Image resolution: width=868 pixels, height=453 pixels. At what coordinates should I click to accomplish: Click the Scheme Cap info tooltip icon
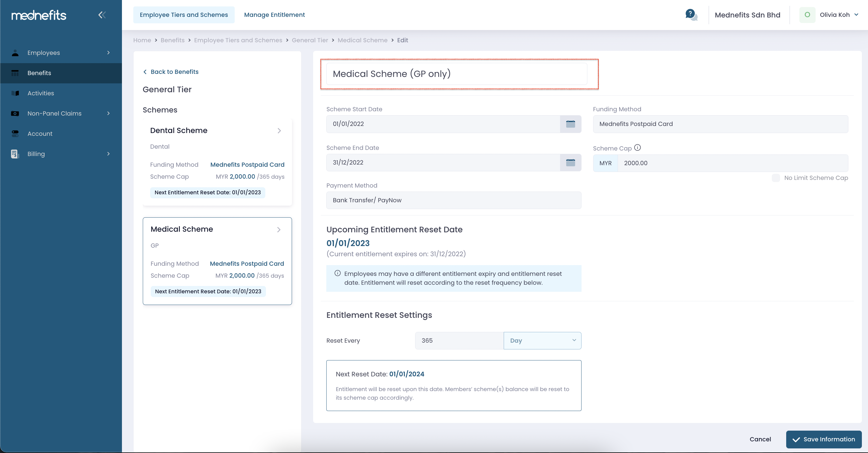pos(638,147)
